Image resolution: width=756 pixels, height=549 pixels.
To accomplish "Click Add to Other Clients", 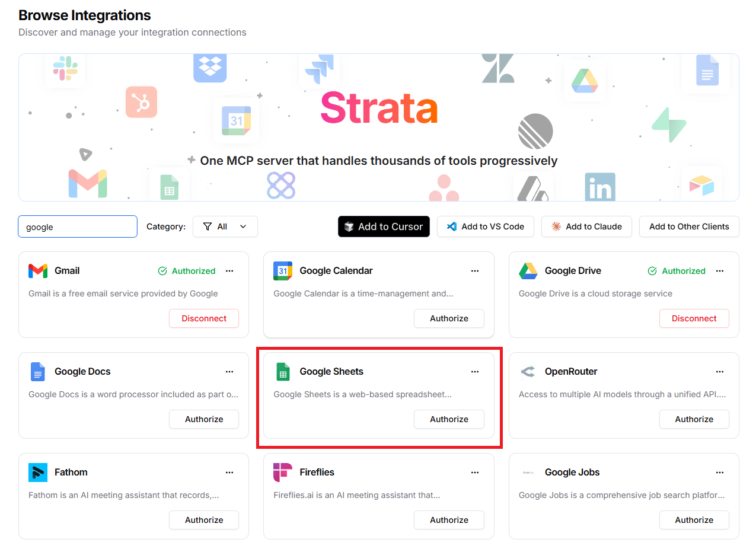I will [x=688, y=226].
